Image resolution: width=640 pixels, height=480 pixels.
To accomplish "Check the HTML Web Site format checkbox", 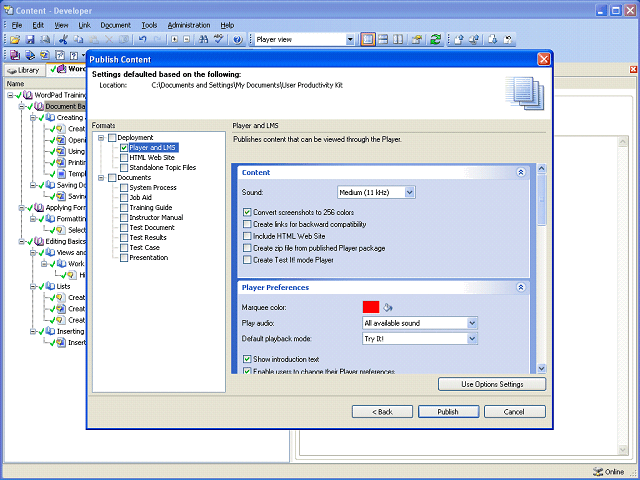I will coord(124,158).
